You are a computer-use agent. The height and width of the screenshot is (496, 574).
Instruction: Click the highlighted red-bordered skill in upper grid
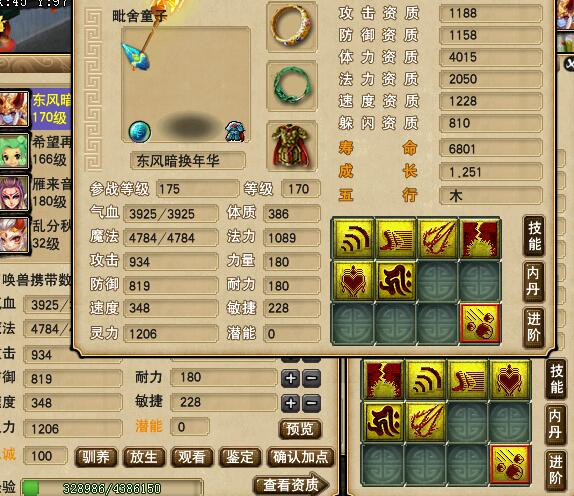pos(479,323)
